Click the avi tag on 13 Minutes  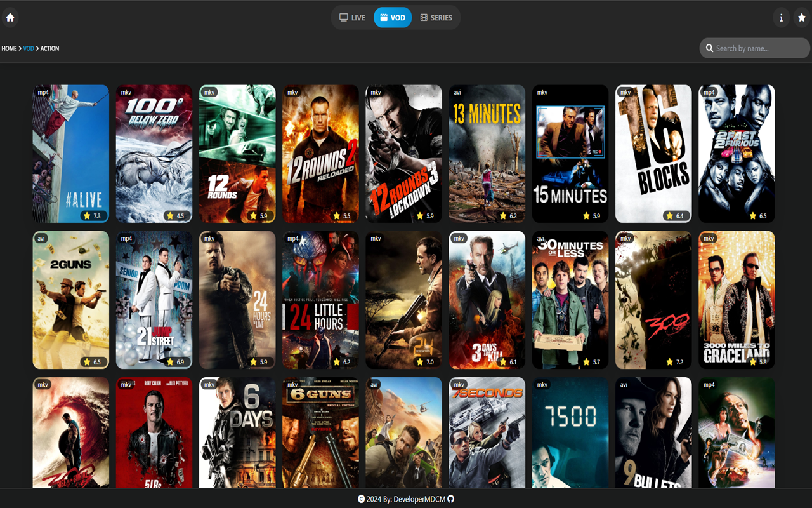[457, 93]
